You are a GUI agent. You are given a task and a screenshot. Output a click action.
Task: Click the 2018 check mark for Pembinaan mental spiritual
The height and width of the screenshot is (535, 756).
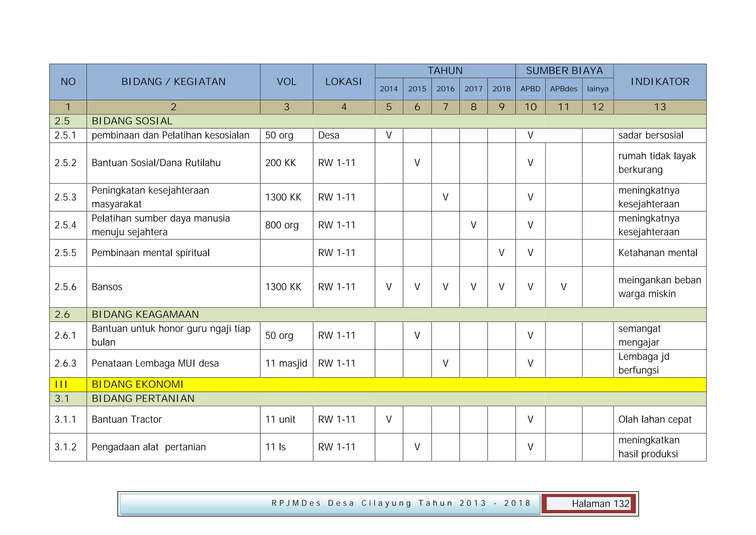pos(501,253)
